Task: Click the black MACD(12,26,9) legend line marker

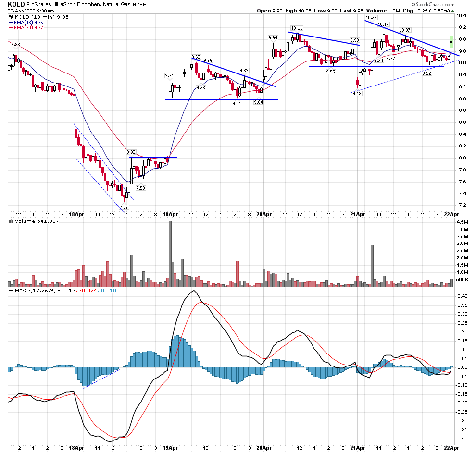Action: 12,290
